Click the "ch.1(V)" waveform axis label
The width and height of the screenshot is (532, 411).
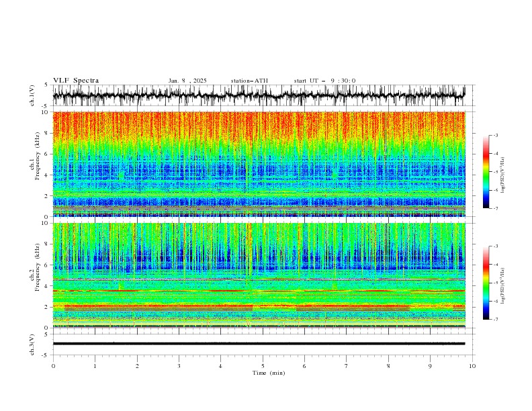[32, 95]
